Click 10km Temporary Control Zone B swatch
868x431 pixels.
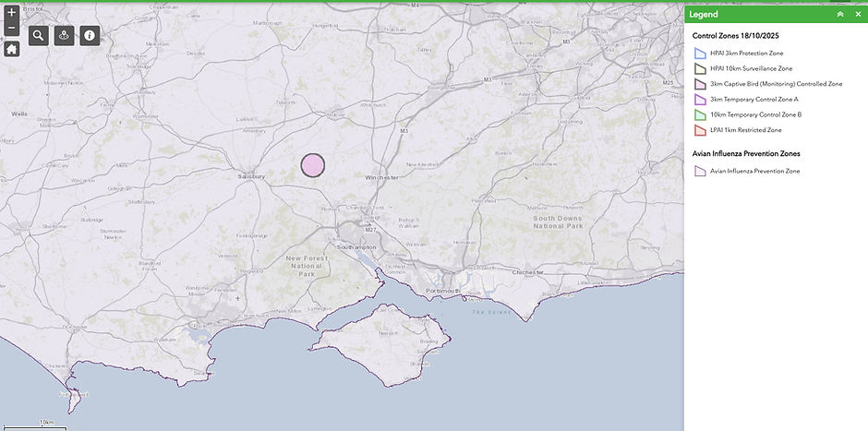700,114
